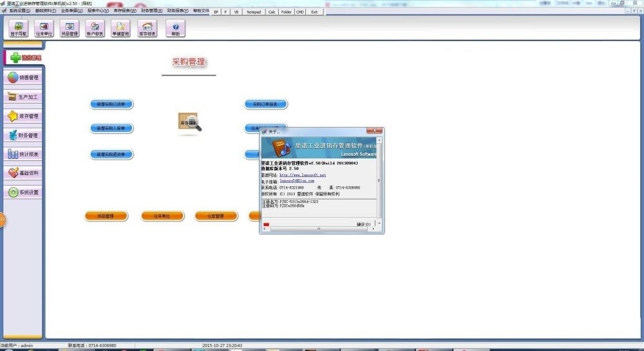The width and height of the screenshot is (644, 351).
Task: Open the 库存报表 toolbar icon
Action: coord(147,28)
